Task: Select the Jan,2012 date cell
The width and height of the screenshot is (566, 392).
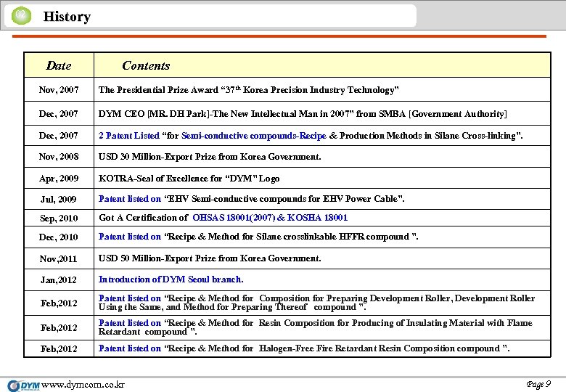Action: 59,279
